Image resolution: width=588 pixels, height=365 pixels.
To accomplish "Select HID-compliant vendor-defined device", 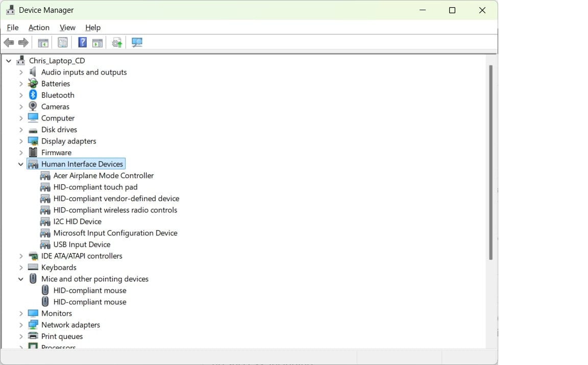I will click(116, 199).
